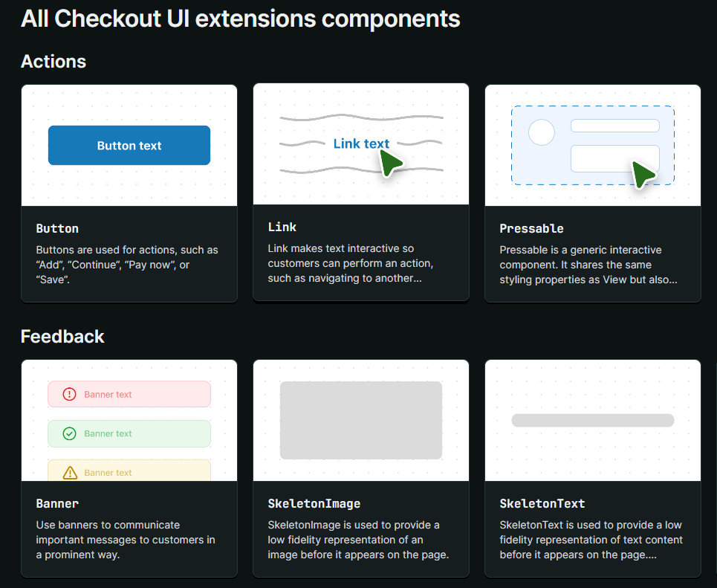Image resolution: width=717 pixels, height=588 pixels.
Task: Click the blue Link text in illustration
Action: (361, 143)
